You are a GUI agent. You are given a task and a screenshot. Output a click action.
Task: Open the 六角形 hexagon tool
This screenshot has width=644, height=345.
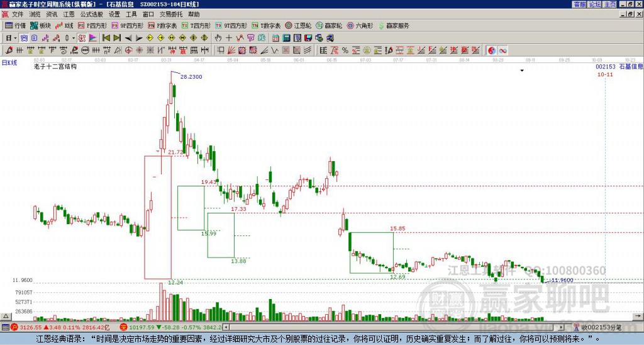pyautogui.click(x=360, y=25)
